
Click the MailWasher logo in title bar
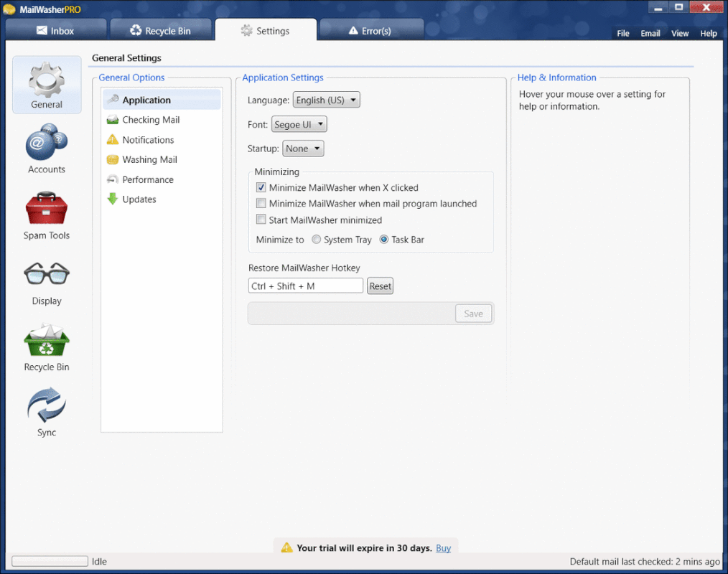click(9, 9)
